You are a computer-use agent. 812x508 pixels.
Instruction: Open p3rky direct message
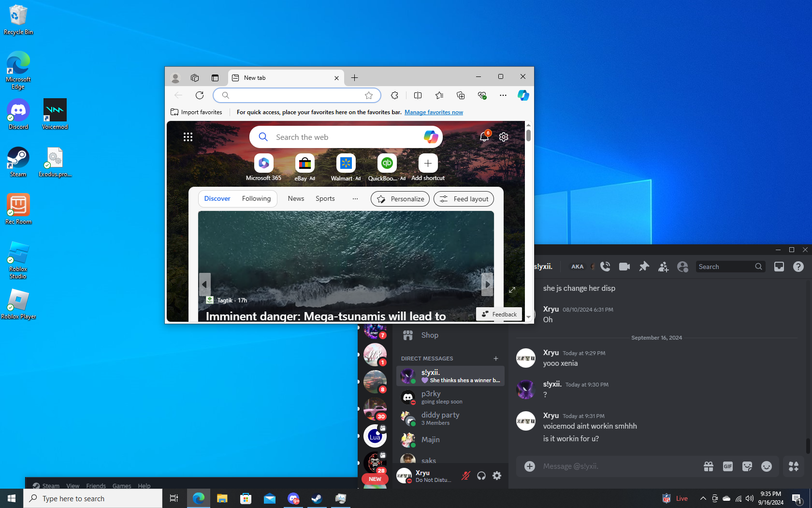click(x=450, y=397)
